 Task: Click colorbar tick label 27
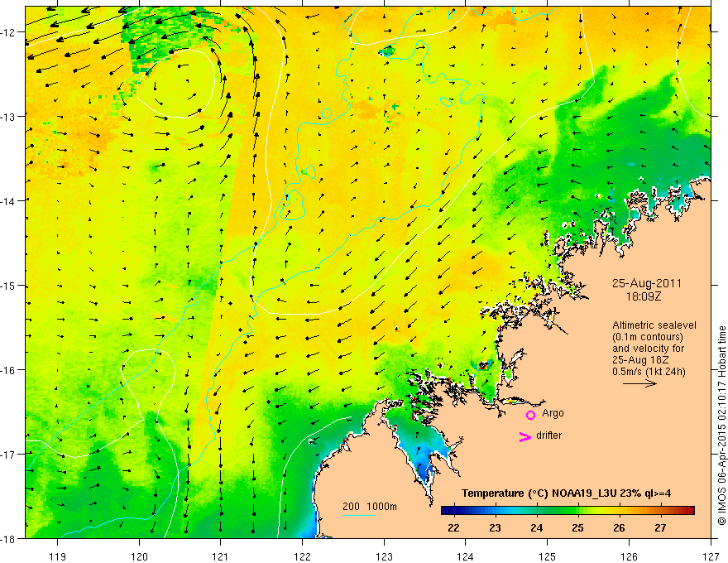tap(660, 527)
